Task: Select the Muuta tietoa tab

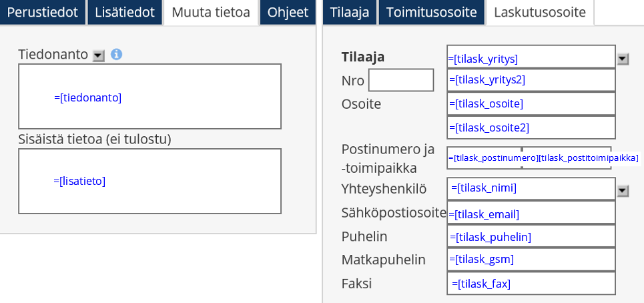Action: (x=211, y=12)
